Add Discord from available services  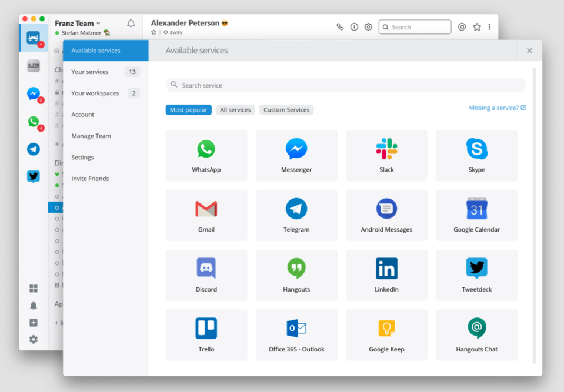[206, 275]
